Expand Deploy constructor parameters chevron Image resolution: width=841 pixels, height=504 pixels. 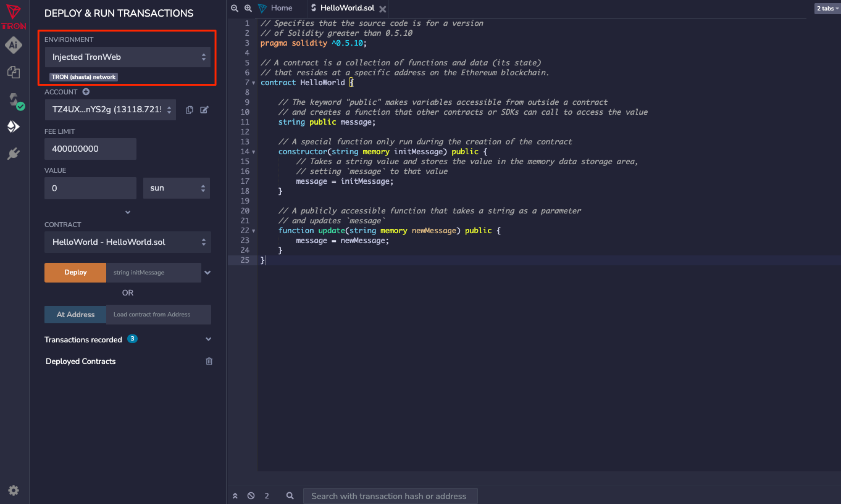pyautogui.click(x=208, y=273)
